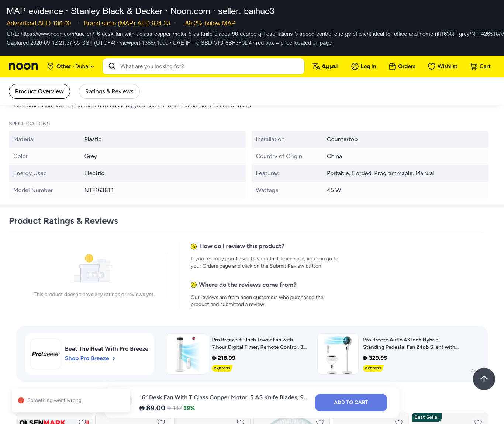Click the 329.95 price of the Pedestal Fan

tap(375, 358)
